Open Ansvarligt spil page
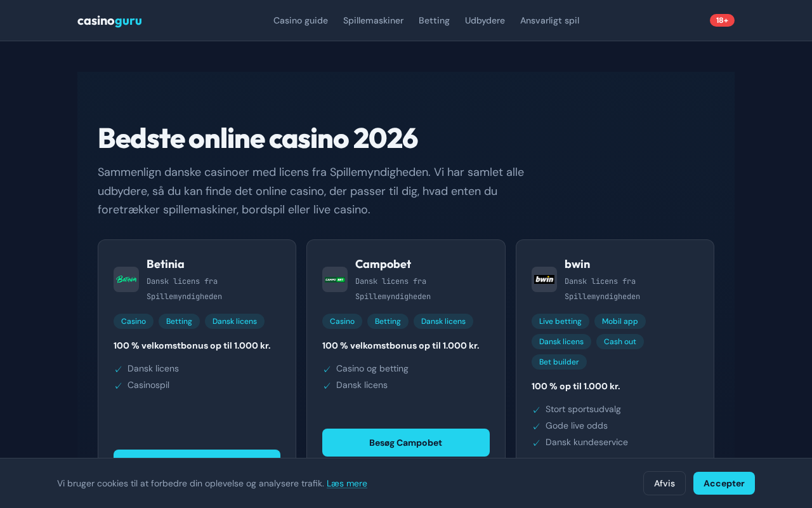This screenshot has width=812, height=508. click(x=549, y=20)
